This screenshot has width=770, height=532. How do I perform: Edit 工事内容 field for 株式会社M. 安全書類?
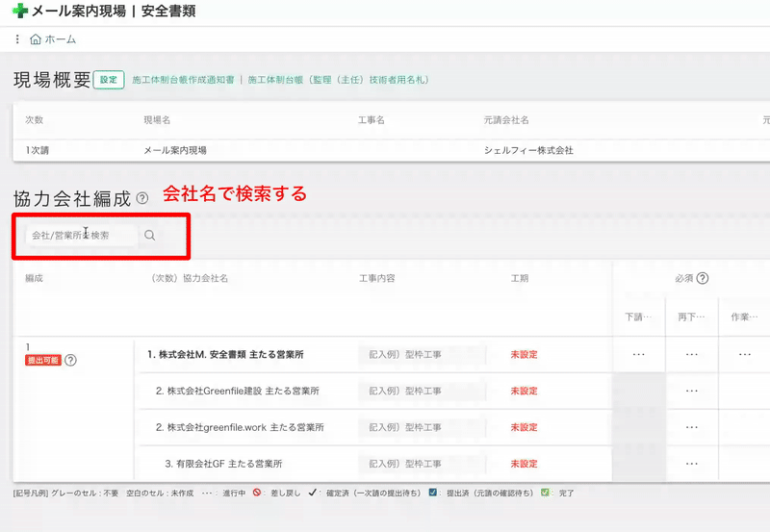[x=423, y=354]
